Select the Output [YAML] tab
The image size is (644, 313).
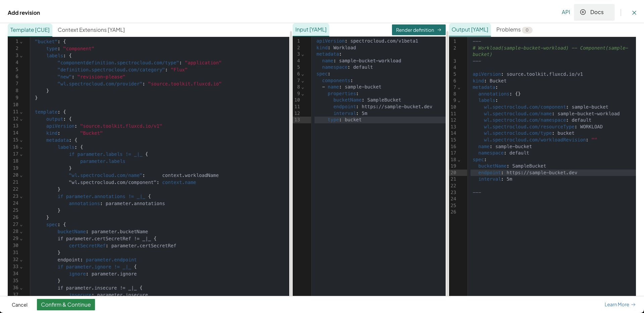pyautogui.click(x=469, y=30)
